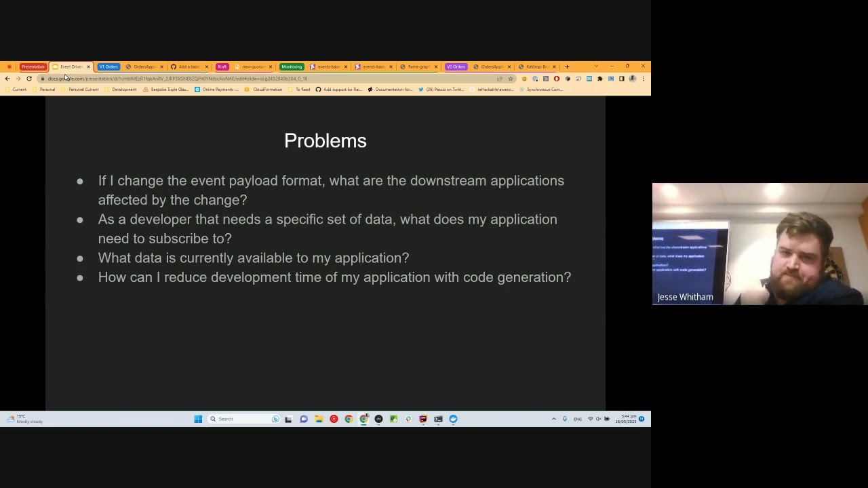Viewport: 868px width, 488px height.
Task: Open the Add support for Rai GitHub bookmark
Action: pos(338,89)
